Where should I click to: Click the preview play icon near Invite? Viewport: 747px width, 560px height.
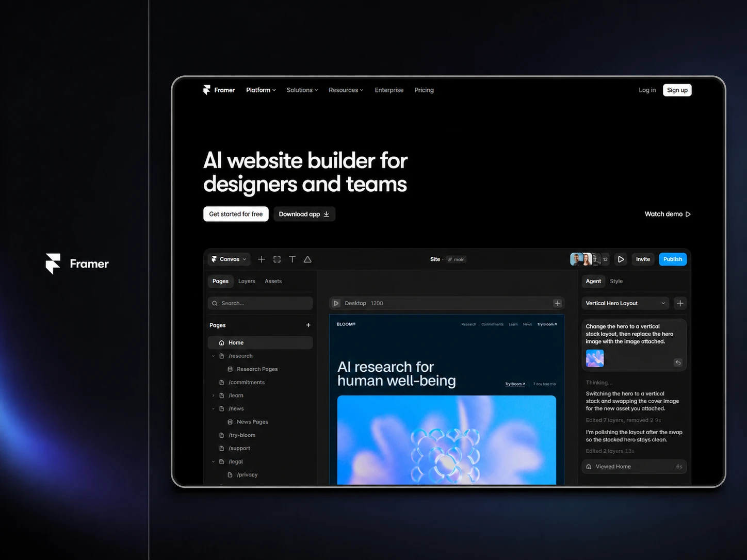tap(621, 259)
